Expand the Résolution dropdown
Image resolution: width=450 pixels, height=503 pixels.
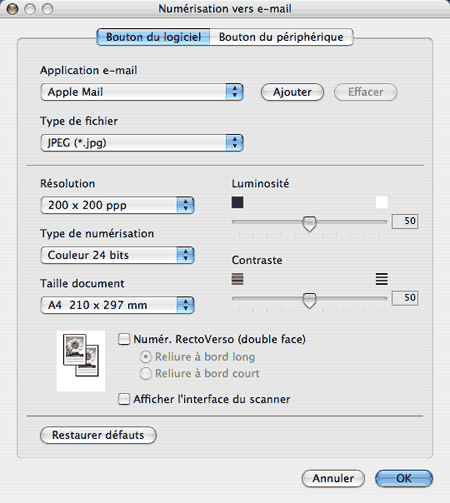(x=117, y=205)
